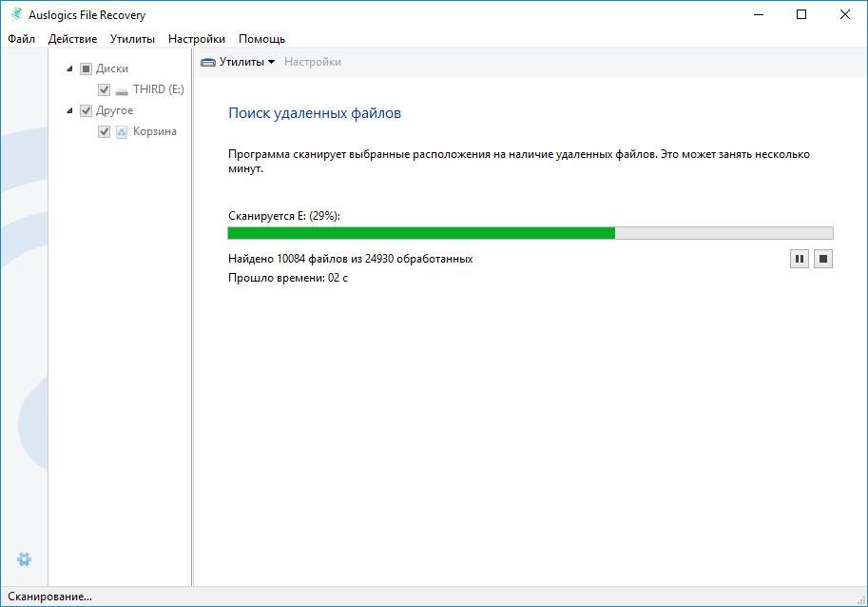The image size is (868, 607).
Task: Open the Настройки menu in menu bar
Action: tap(197, 39)
